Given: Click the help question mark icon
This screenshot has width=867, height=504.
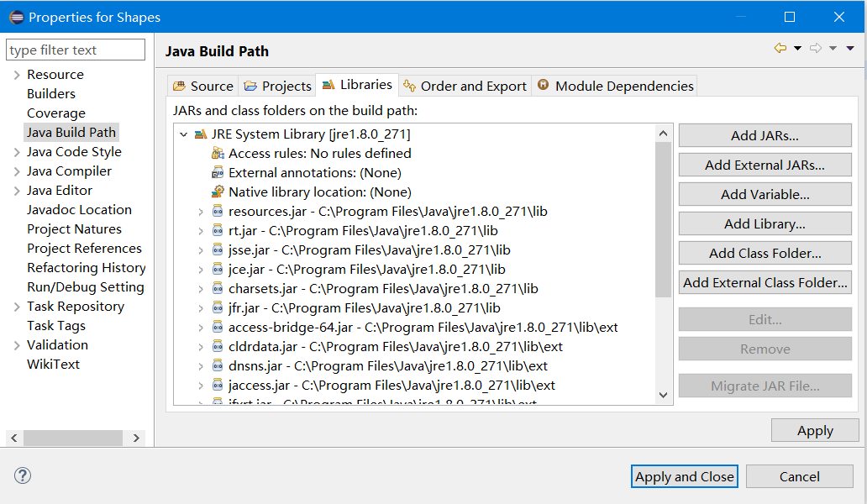Looking at the screenshot, I should (x=23, y=475).
